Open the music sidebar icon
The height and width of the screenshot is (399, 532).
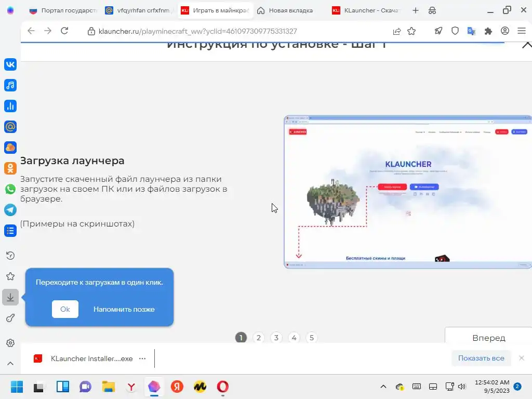coord(10,85)
